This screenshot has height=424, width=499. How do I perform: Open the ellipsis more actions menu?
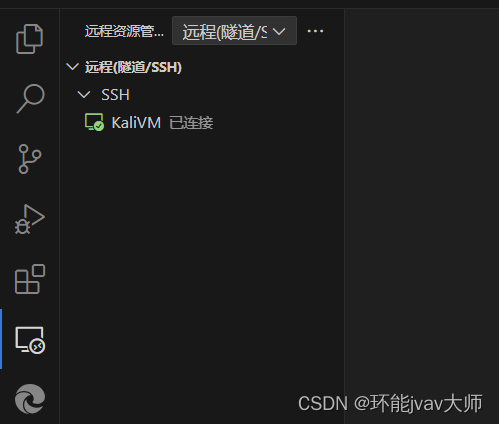coord(315,31)
